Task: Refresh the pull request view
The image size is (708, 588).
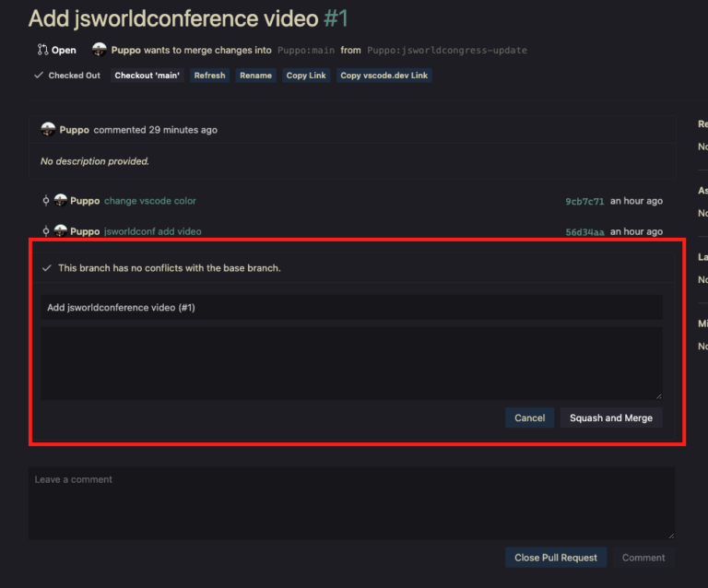Action: pos(209,76)
